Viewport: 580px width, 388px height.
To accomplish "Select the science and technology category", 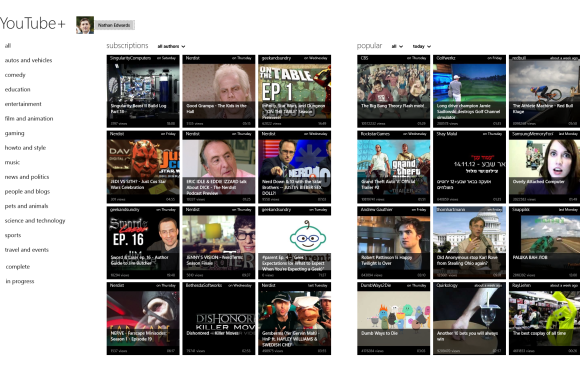I will pos(35,220).
